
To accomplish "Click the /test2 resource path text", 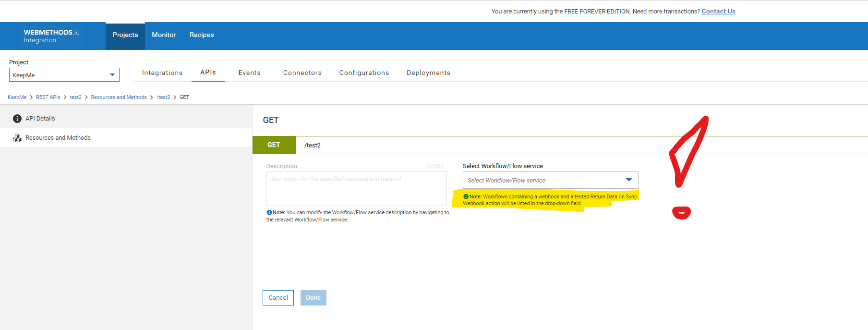I will click(x=313, y=145).
